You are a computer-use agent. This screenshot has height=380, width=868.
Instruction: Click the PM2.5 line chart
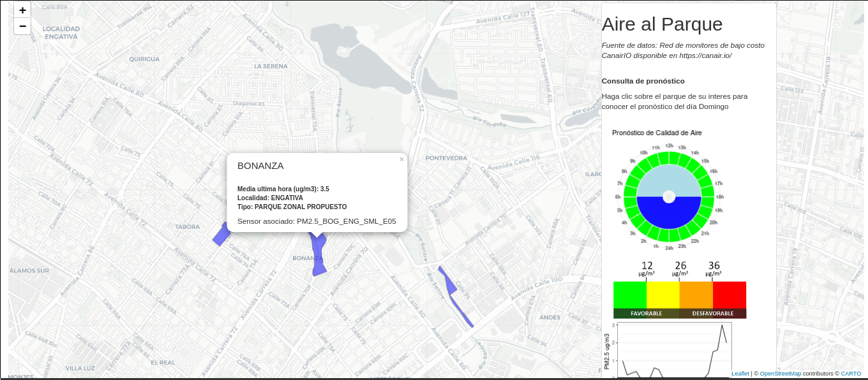[x=668, y=349]
